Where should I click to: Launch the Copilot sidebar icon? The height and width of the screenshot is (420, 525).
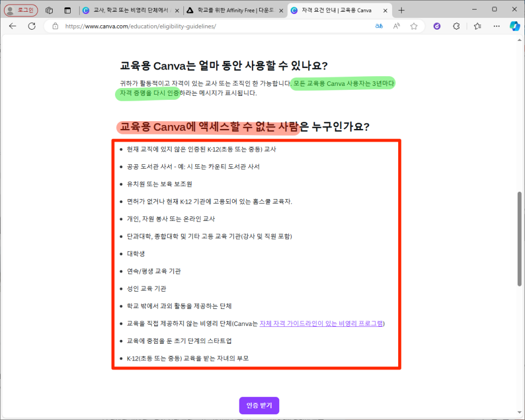click(x=514, y=26)
